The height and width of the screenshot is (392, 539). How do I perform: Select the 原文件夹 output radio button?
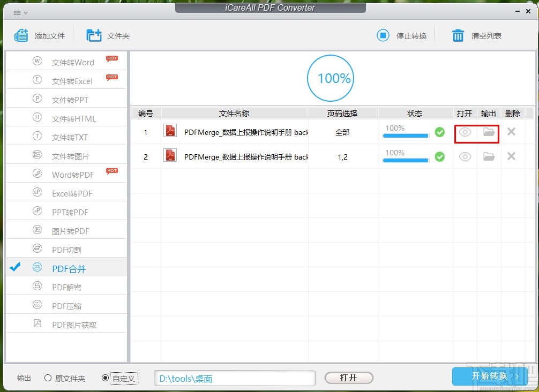click(48, 378)
